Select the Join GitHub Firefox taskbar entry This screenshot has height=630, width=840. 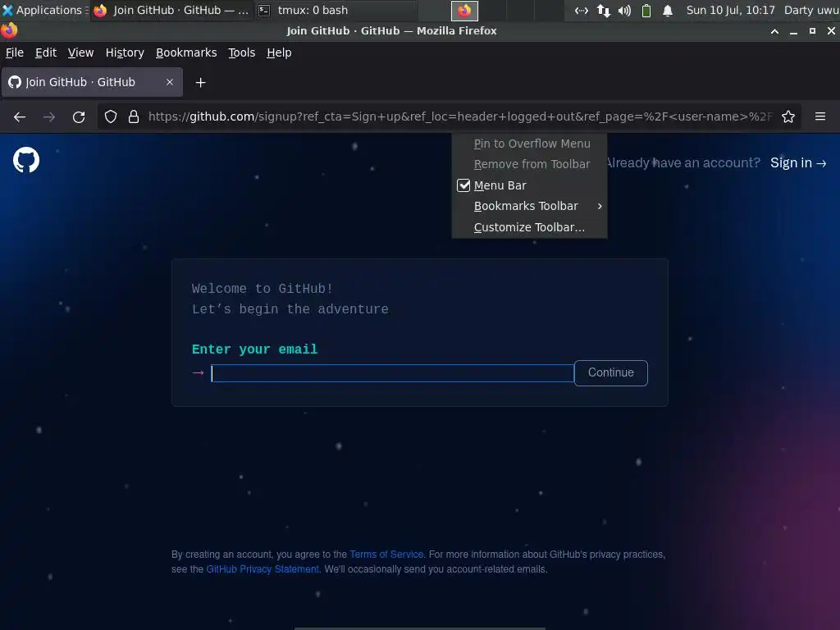pos(171,10)
